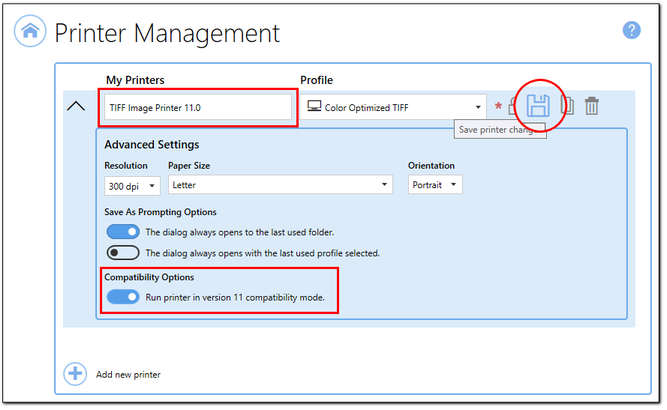The width and height of the screenshot is (667, 410).
Task: Save printer changes with the floppy disk icon
Action: [538, 105]
